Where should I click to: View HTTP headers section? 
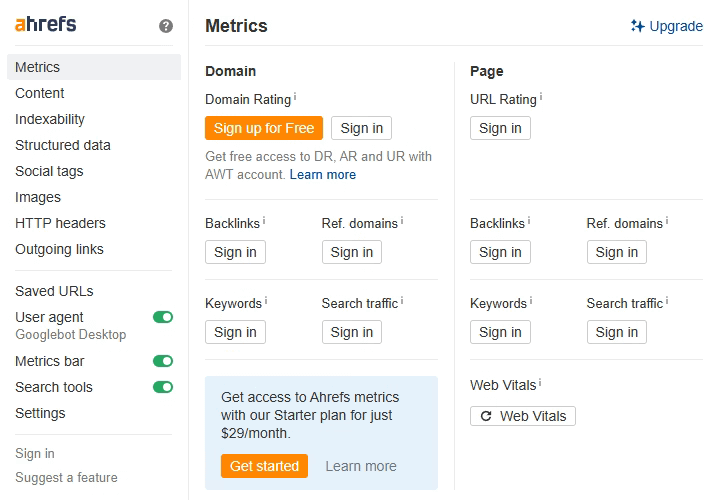(x=60, y=223)
